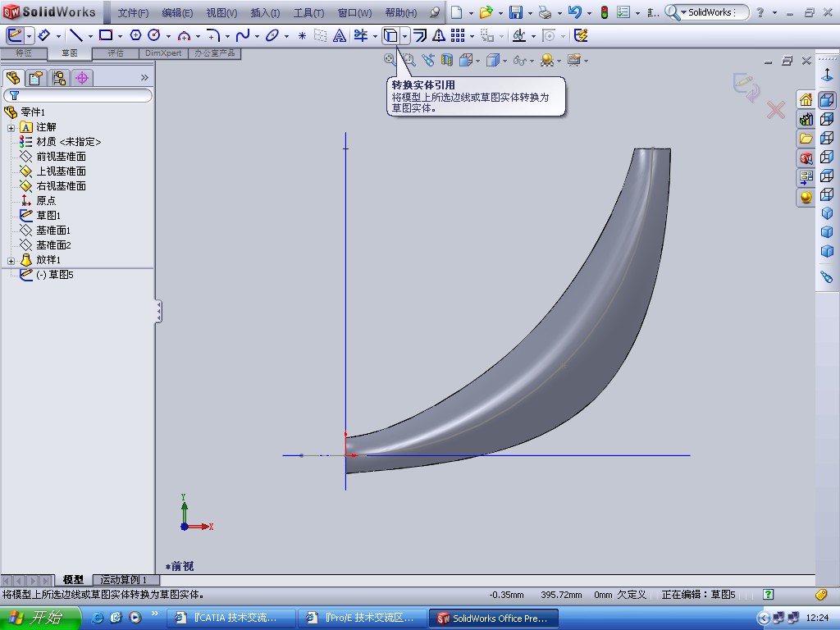The image size is (840, 630).
Task: Select the Point sketch tool
Action: (x=302, y=36)
